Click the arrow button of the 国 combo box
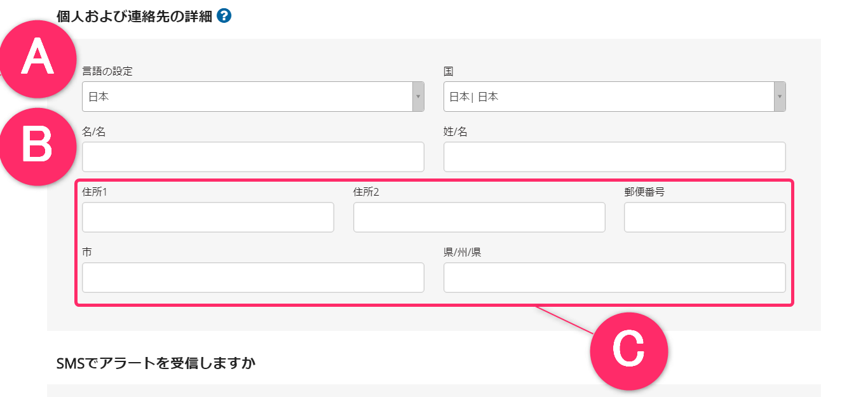 point(780,97)
